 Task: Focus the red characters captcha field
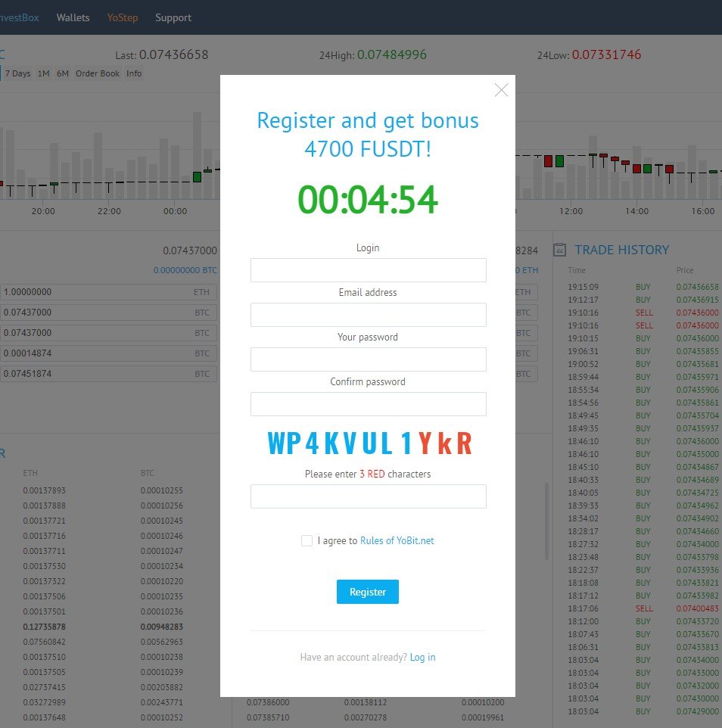pyautogui.click(x=369, y=496)
